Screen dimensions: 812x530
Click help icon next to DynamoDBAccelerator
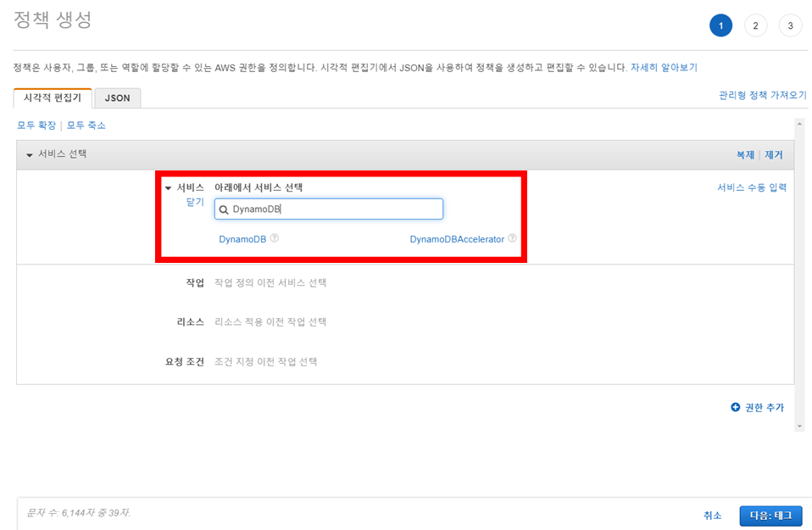512,238
